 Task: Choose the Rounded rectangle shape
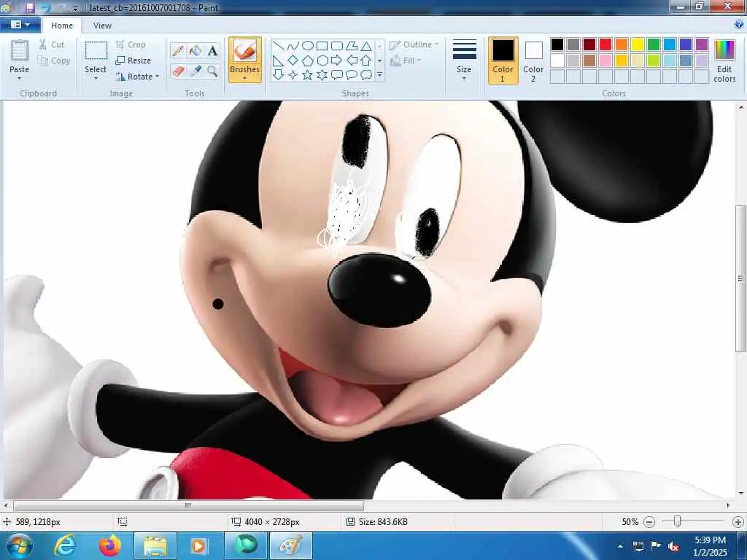[337, 46]
